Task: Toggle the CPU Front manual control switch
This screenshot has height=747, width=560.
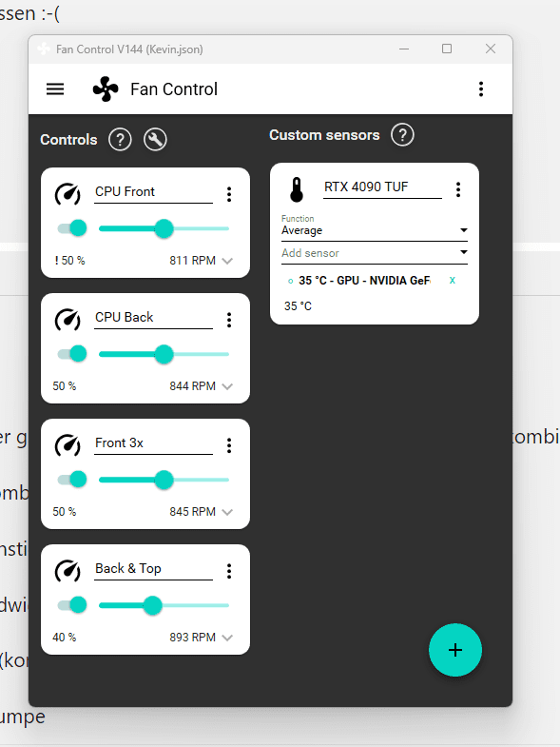Action: pos(72,228)
